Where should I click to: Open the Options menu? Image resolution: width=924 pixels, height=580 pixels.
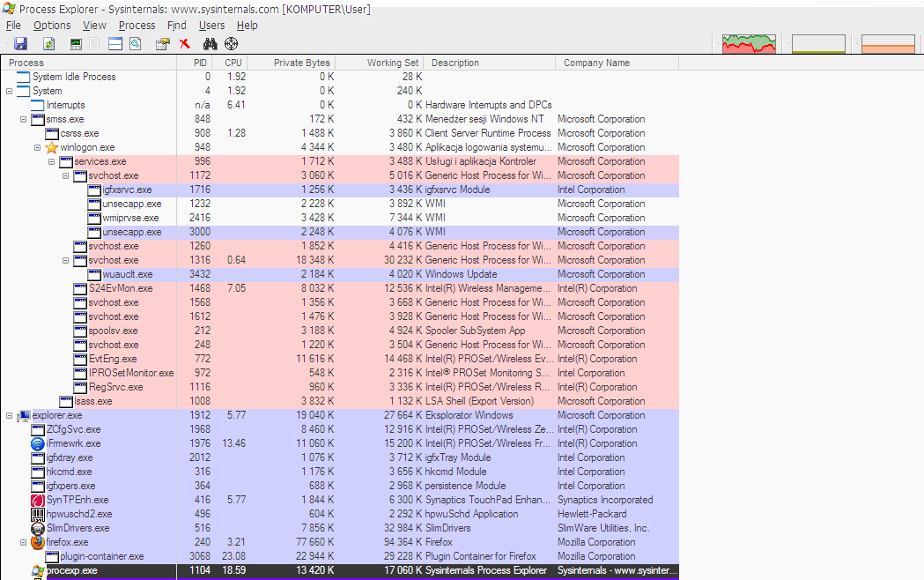52,26
